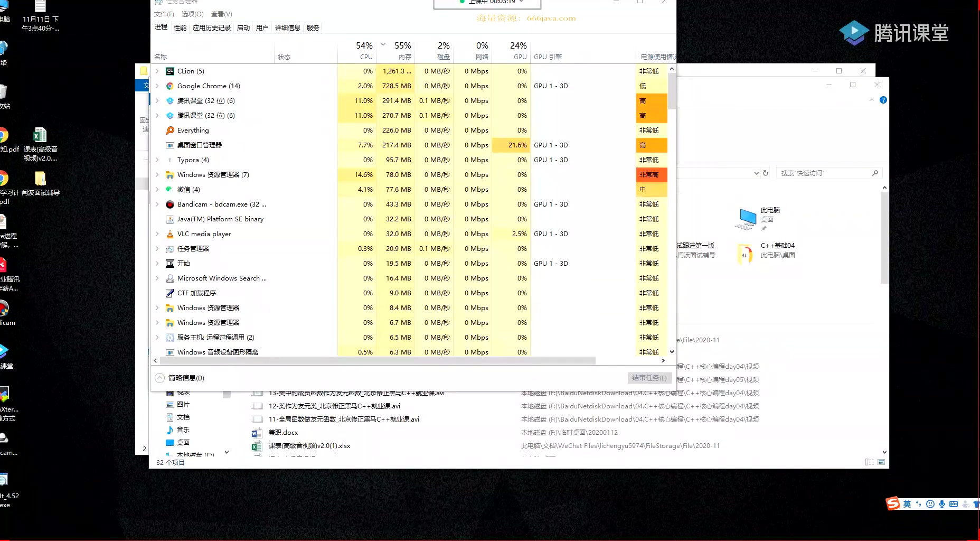980x541 pixels.
Task: Click the 此电脑 computer icon in Explorer
Action: click(x=746, y=219)
